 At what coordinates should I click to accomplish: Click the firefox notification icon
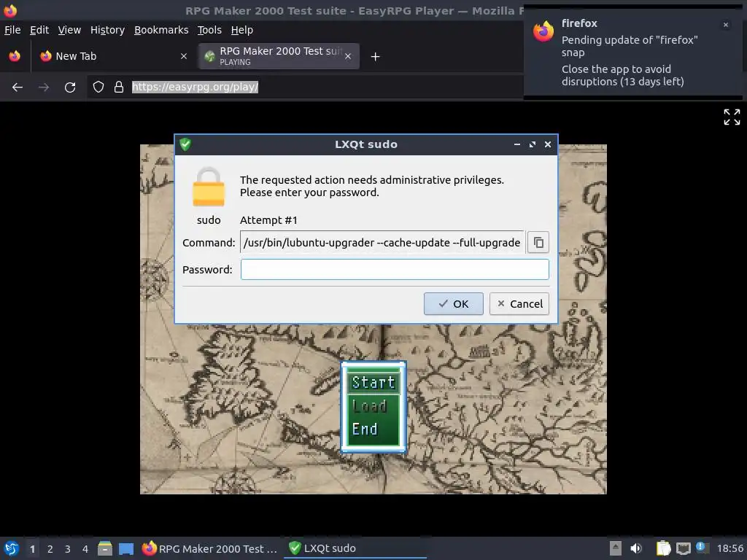click(x=543, y=31)
